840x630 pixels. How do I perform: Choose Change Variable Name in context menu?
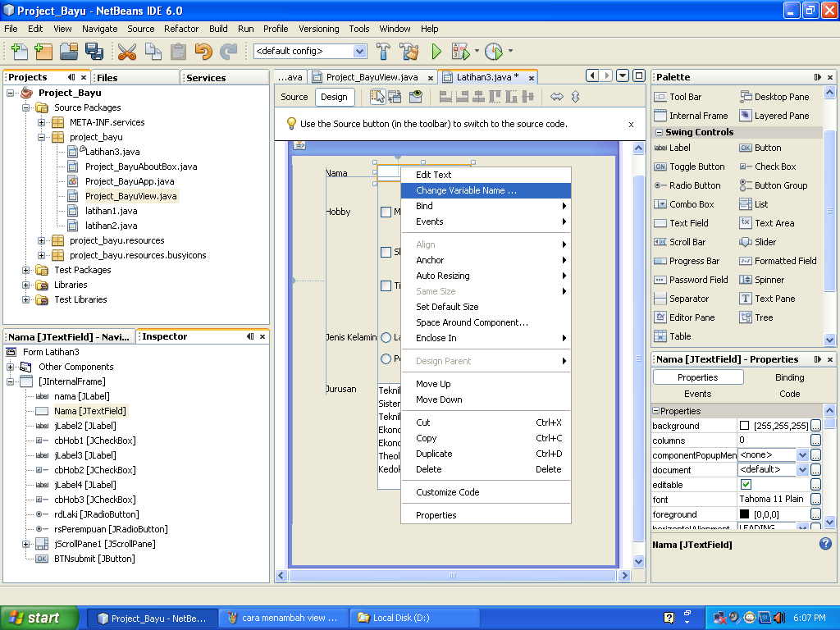(x=486, y=190)
